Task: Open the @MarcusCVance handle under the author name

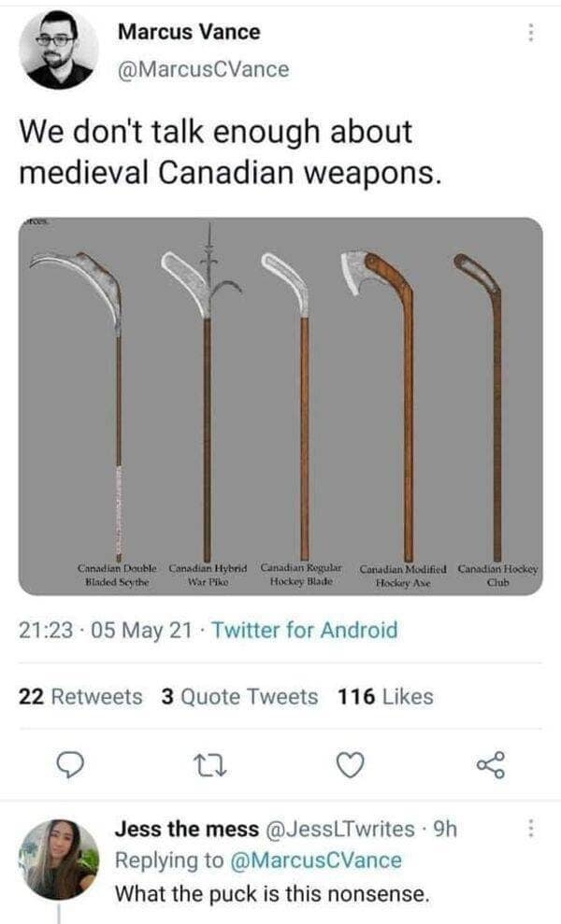Action: point(203,69)
